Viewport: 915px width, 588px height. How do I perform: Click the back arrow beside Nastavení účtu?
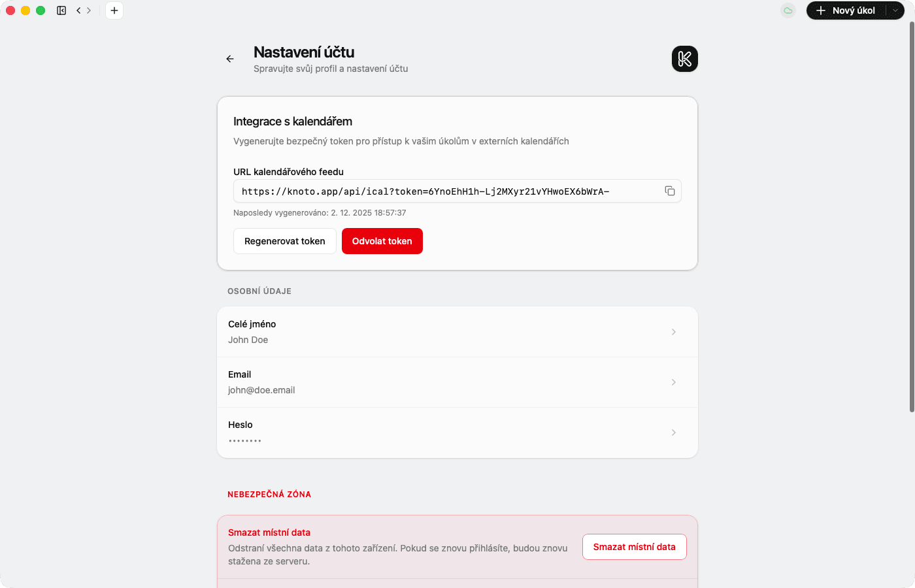tap(229, 59)
